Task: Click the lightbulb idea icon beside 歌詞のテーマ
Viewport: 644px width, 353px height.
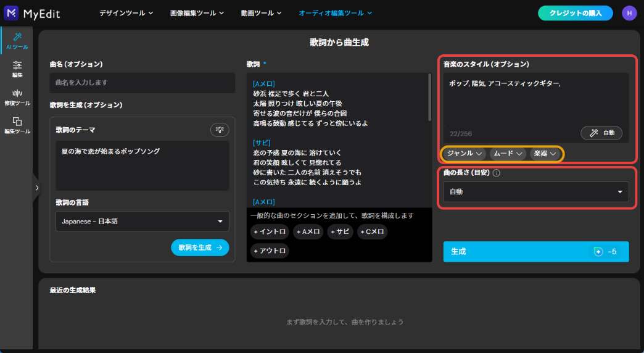Action: 220,130
